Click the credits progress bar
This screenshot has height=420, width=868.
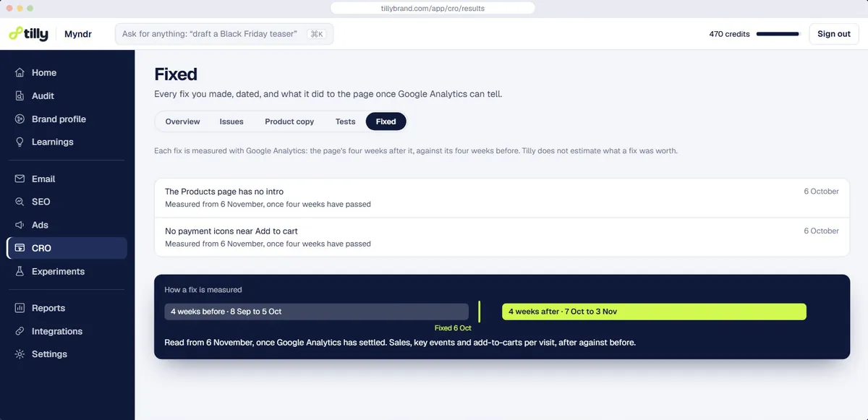pos(778,34)
